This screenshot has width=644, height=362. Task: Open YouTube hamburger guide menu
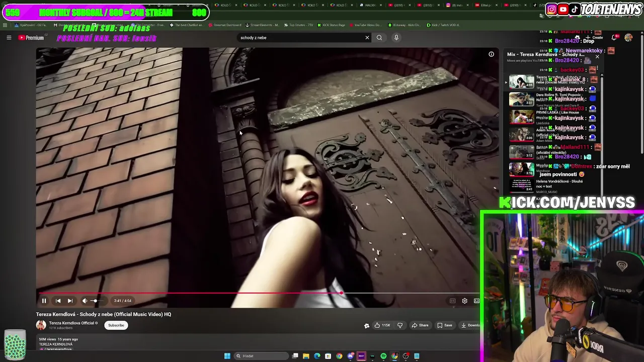9,38
